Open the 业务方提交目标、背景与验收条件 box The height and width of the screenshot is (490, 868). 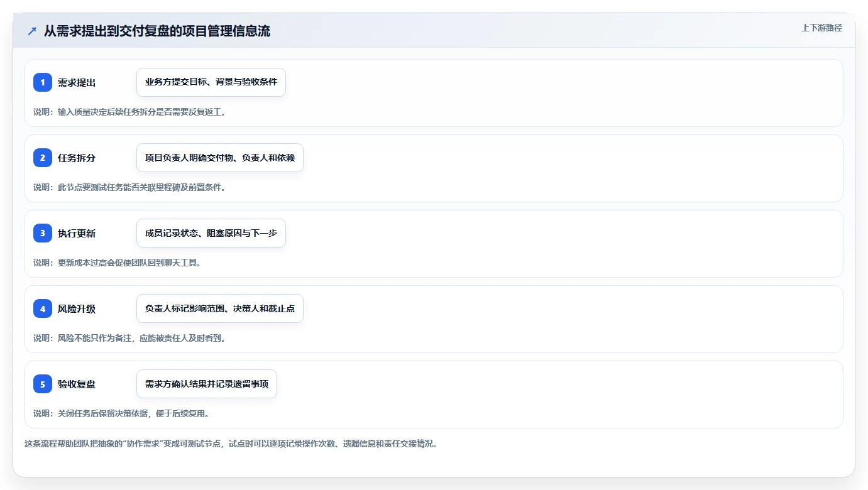[x=211, y=82]
